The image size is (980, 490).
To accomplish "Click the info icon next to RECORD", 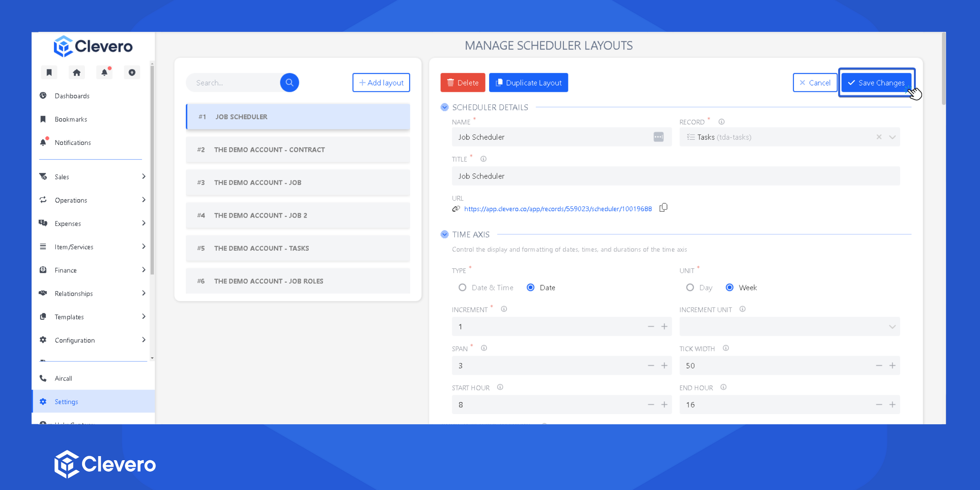I will (722, 122).
